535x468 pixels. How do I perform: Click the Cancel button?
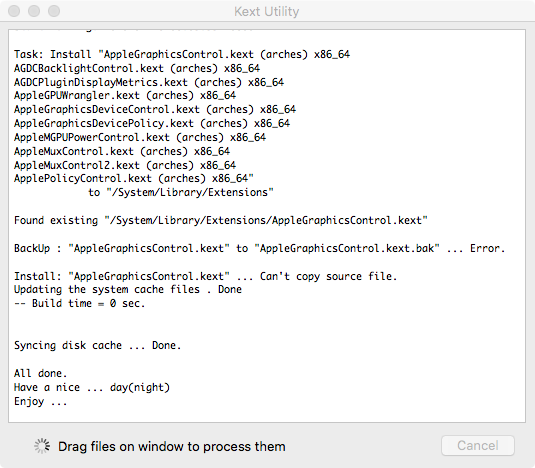click(x=478, y=445)
